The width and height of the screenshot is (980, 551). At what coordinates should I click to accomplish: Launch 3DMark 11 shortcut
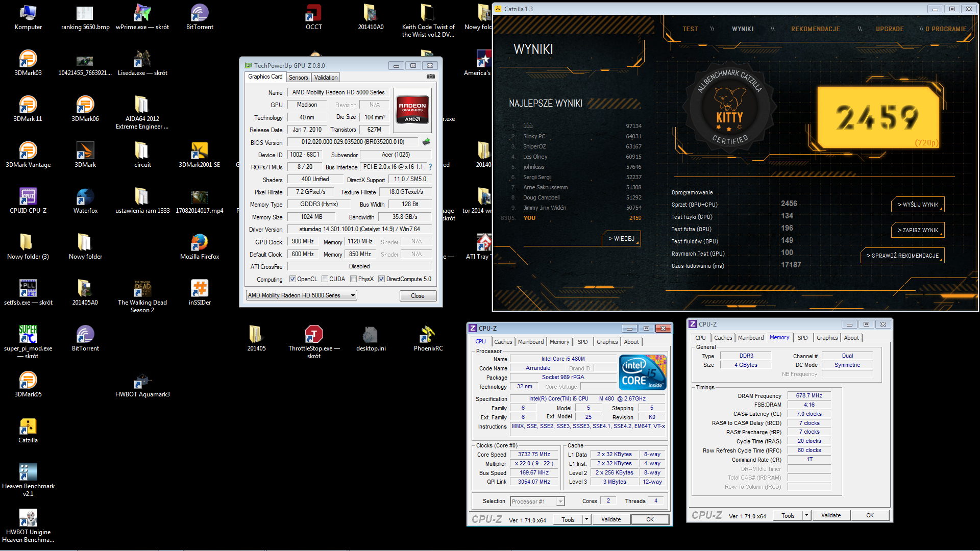(28, 109)
